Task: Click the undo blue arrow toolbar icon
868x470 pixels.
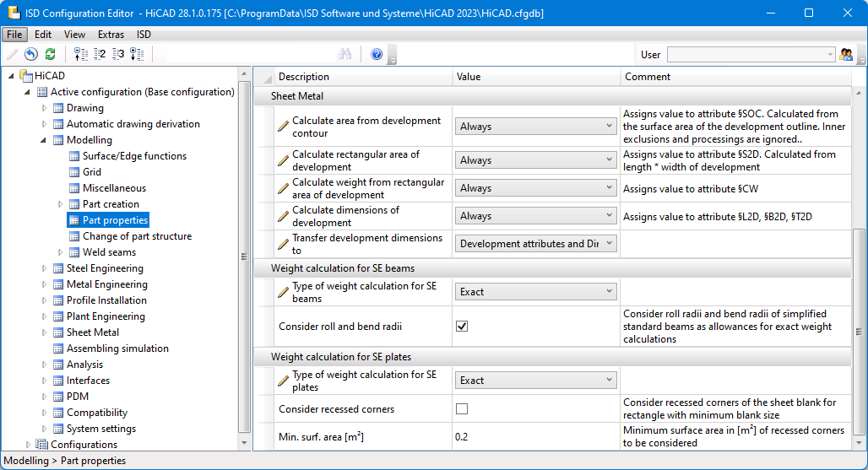Action: pos(31,54)
